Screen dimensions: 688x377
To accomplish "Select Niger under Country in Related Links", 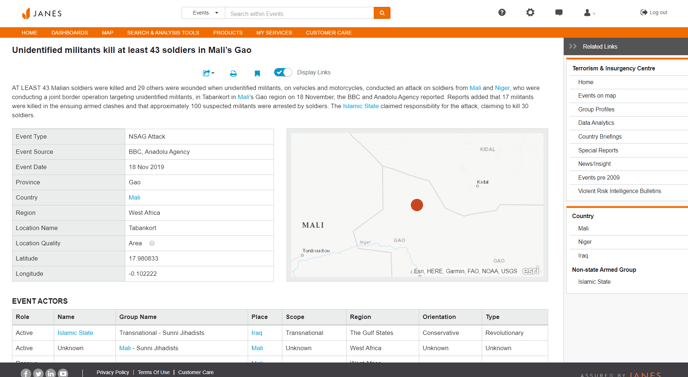I will click(x=584, y=242).
